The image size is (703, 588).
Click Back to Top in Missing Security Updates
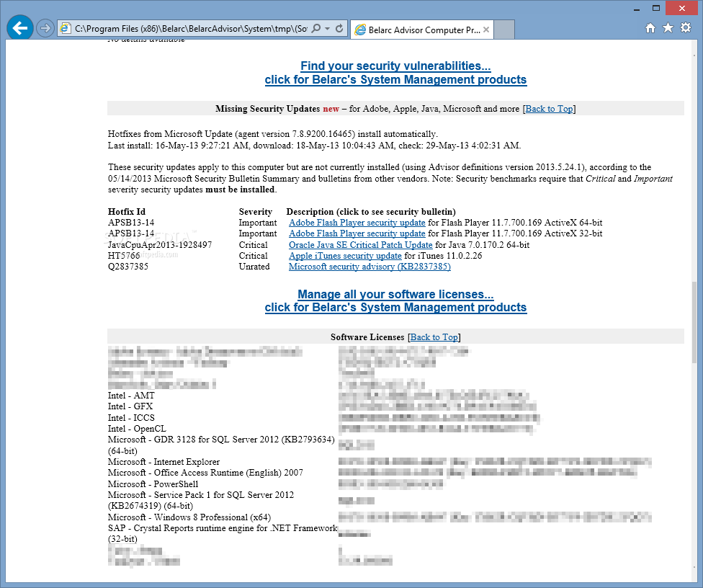coord(549,109)
